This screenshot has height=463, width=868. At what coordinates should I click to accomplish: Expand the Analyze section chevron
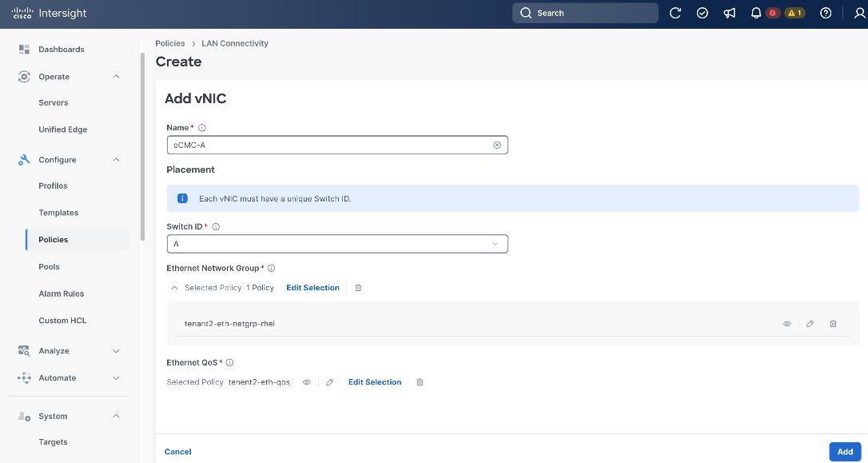pos(116,350)
